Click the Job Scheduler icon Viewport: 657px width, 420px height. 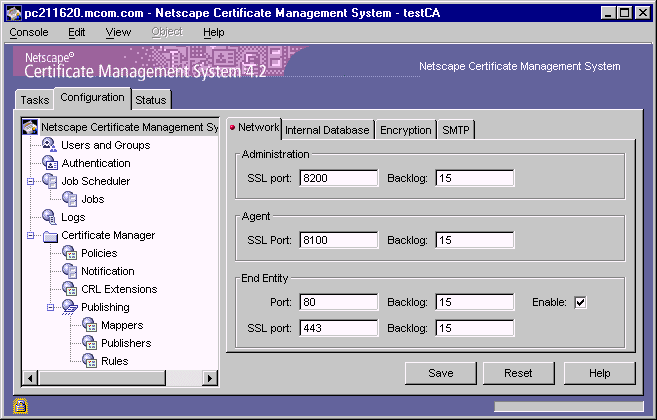coord(50,181)
